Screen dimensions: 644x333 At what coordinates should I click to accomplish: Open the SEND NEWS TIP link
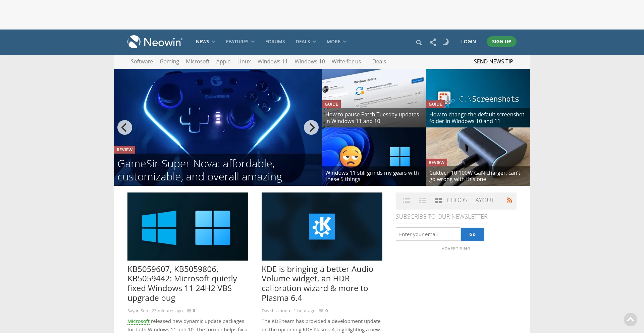pos(493,61)
